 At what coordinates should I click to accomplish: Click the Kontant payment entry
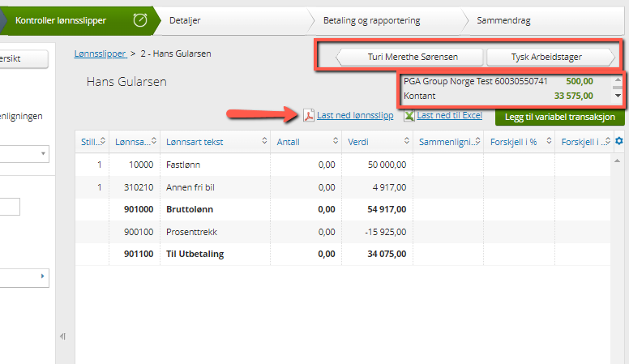click(x=419, y=96)
